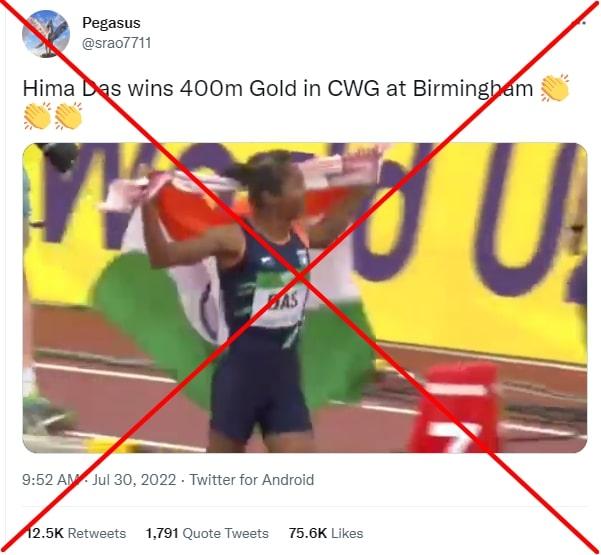
Task: Click the Jul 30, 2022 date
Action: (134, 480)
